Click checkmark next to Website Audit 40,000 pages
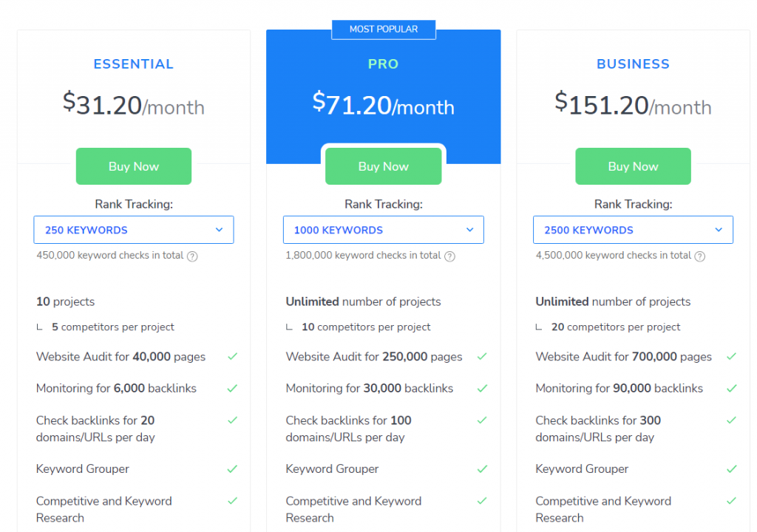This screenshot has height=532, width=757. 232,356
